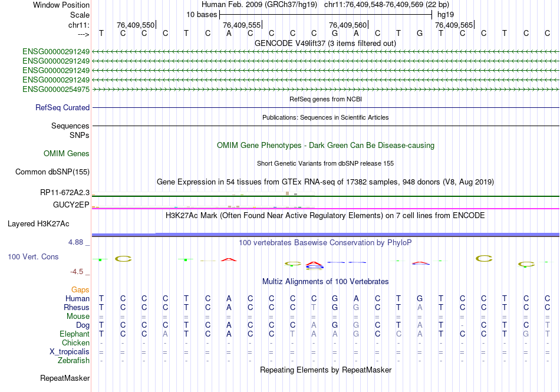Click the Chicken alignment species label
Viewport: 560px width, 392px height.
75,342
